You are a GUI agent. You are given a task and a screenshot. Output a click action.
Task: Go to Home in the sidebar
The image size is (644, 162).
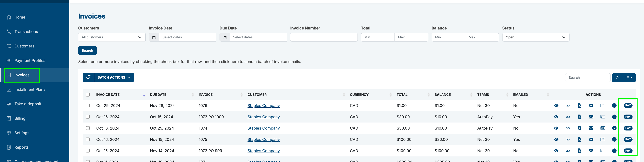point(20,17)
